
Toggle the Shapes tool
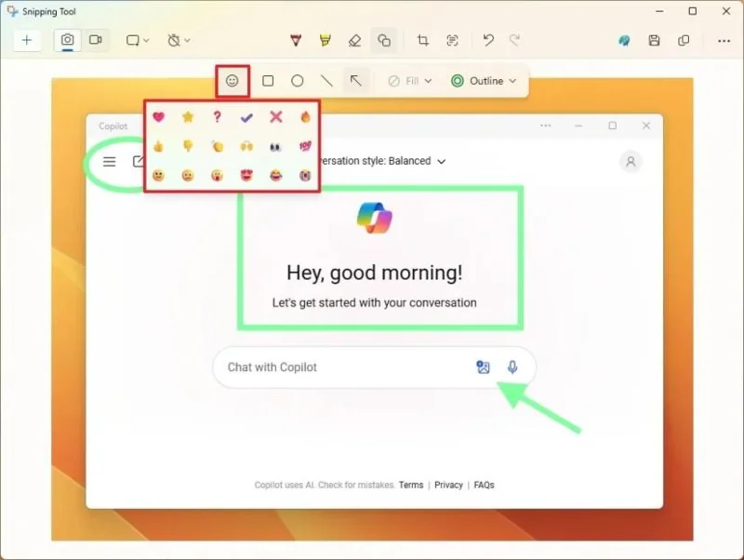384,40
